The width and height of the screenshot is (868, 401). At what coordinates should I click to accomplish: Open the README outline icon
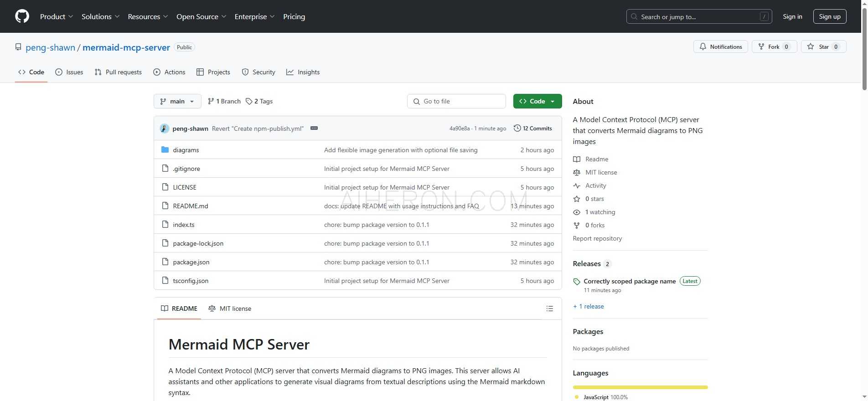tap(550, 308)
